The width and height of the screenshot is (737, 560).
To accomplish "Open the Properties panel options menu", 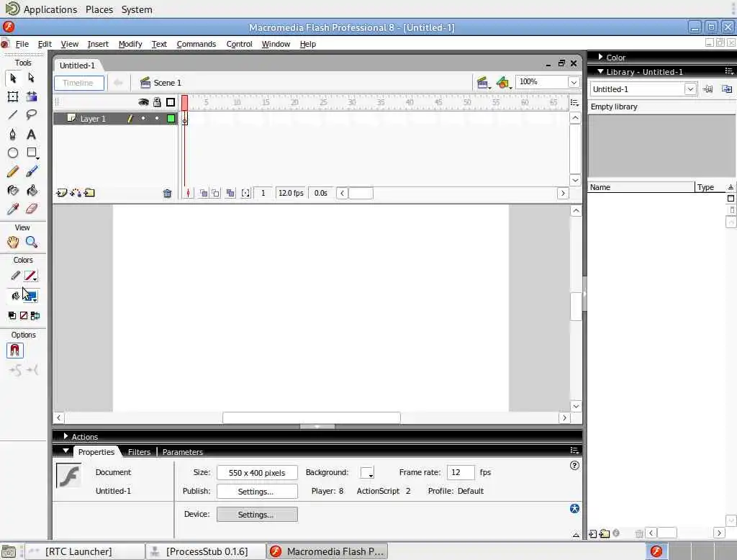I will click(x=574, y=451).
